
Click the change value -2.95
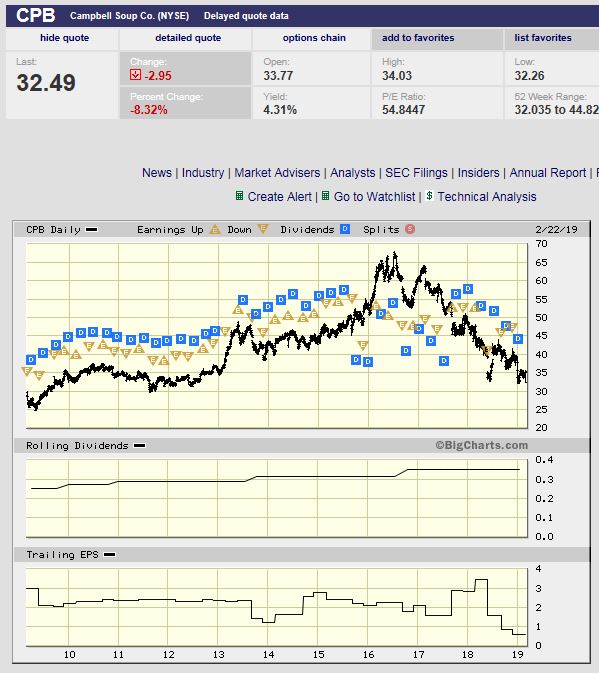(158, 76)
